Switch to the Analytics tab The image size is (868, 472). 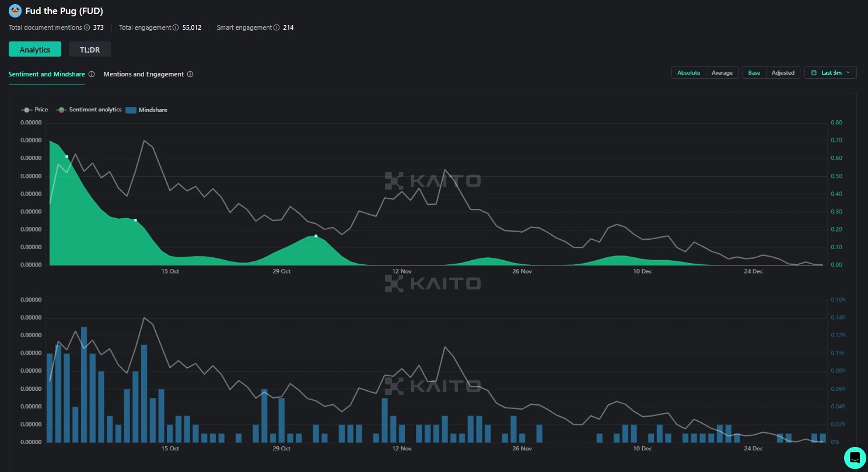pos(35,50)
